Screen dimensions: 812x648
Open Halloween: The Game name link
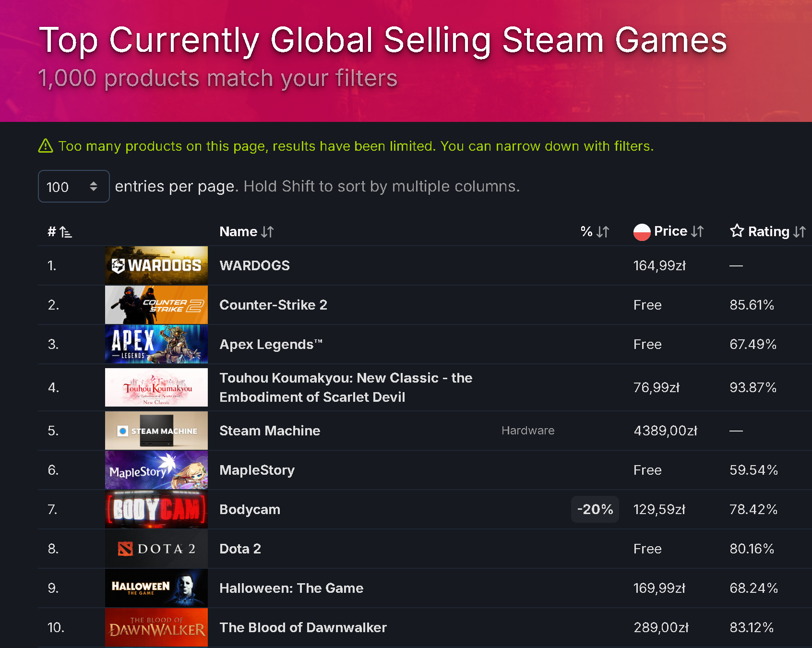pos(291,588)
